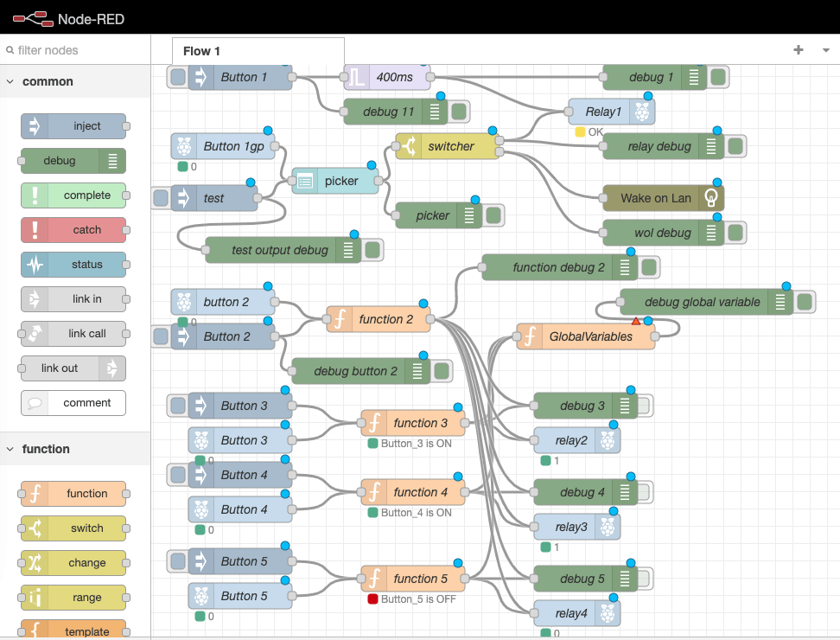Viewport: 840px width, 640px height.
Task: Select the function node in the palette
Action: point(73,494)
